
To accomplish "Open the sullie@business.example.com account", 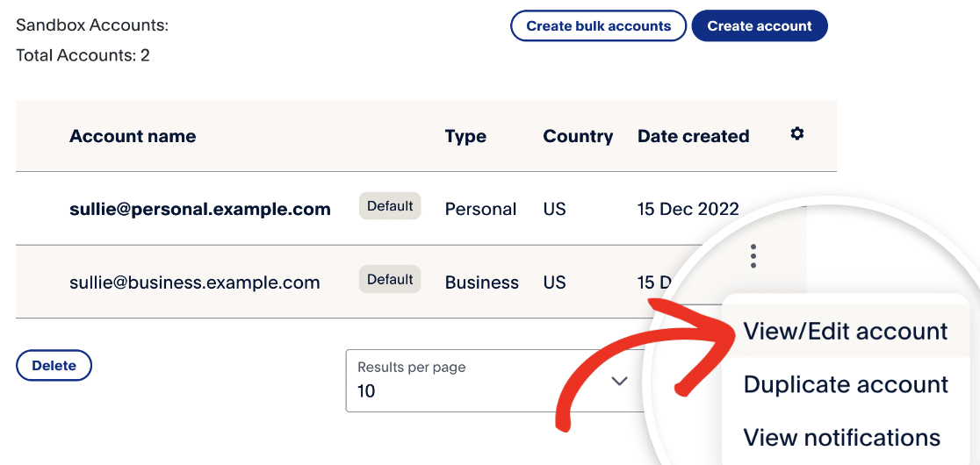I will [195, 283].
